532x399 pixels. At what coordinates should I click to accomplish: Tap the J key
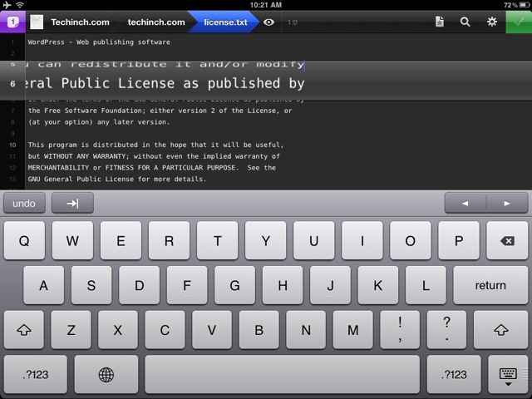tap(331, 285)
